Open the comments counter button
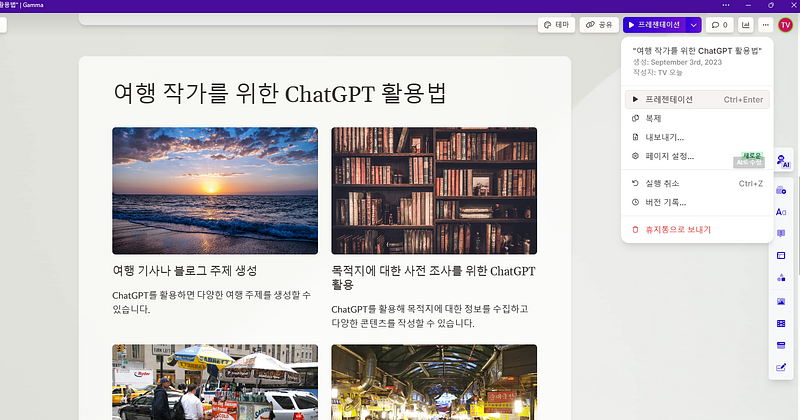 point(719,24)
